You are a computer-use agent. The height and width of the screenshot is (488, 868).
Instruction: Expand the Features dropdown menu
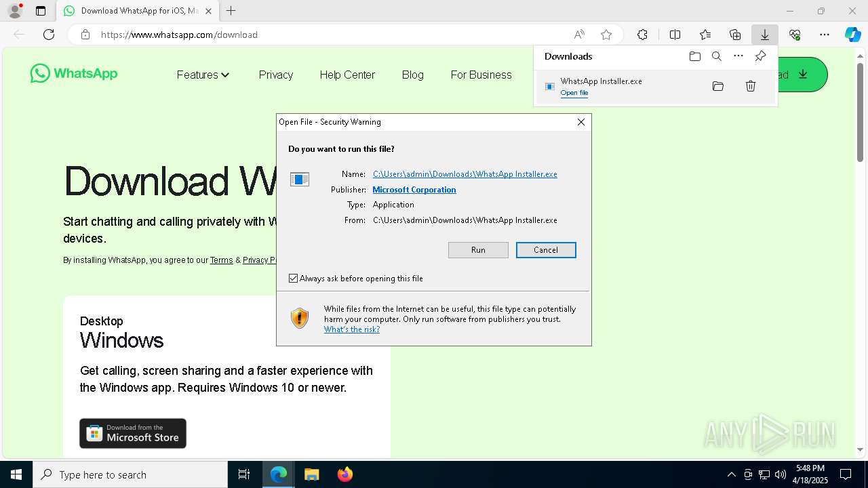point(203,75)
